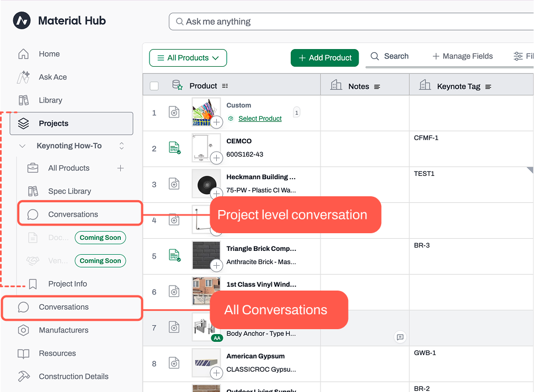The height and width of the screenshot is (392, 534).
Task: Click the Anthracite Brick product thumbnail
Action: 206,255
